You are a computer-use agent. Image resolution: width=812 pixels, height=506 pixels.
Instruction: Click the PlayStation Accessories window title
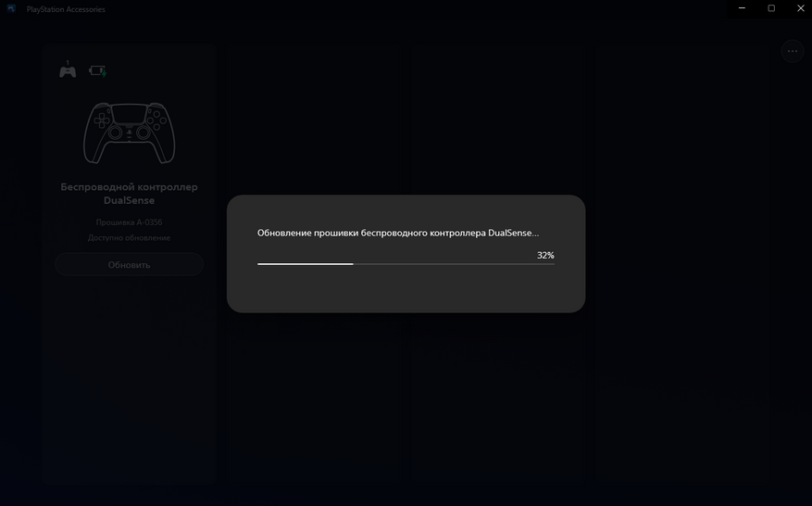coord(66,9)
